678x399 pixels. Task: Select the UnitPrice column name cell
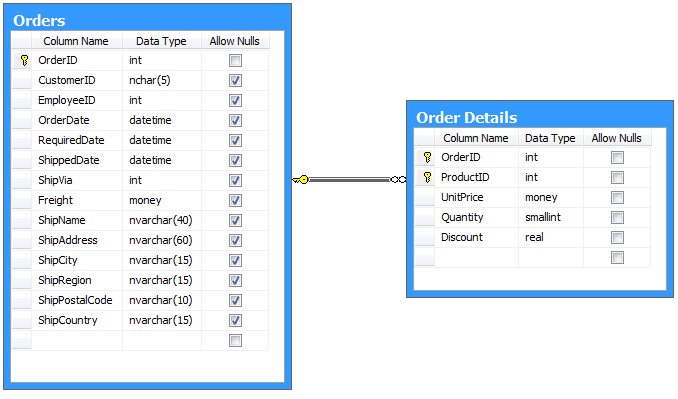[x=476, y=197]
